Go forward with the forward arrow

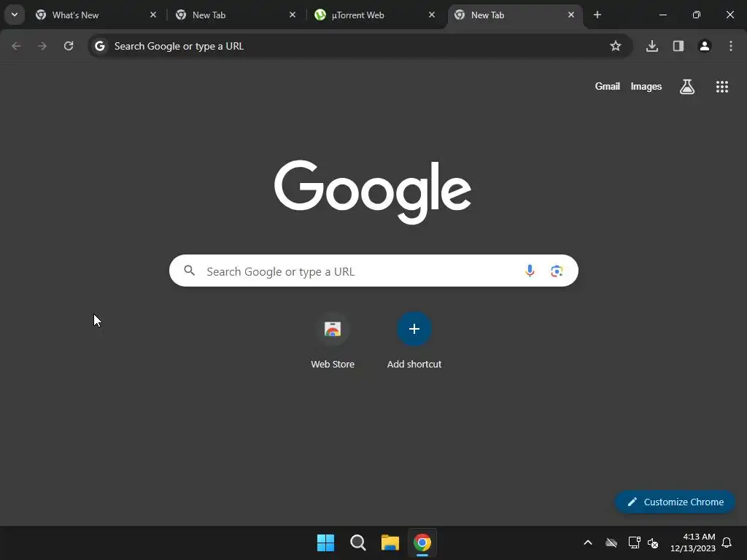point(42,46)
